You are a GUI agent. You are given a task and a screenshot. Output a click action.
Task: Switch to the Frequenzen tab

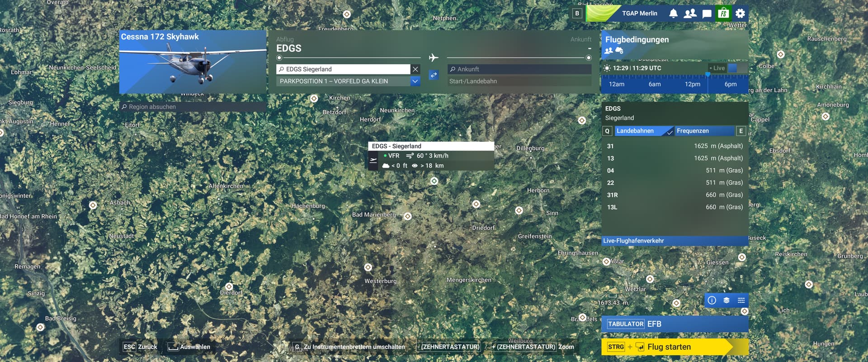705,131
